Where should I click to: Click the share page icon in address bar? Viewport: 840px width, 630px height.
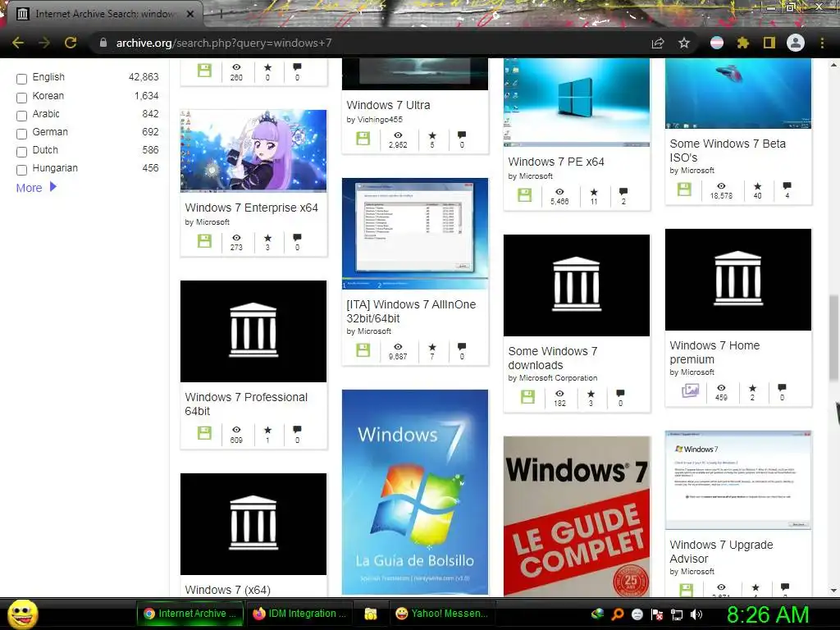658,43
